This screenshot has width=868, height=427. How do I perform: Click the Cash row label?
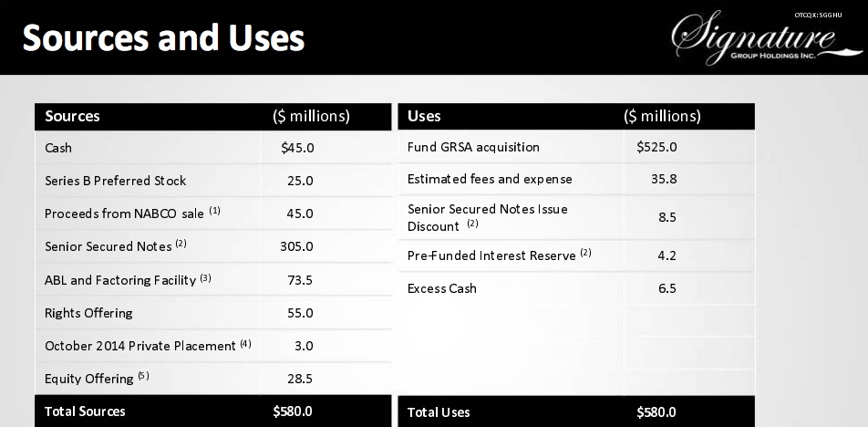pyautogui.click(x=58, y=147)
